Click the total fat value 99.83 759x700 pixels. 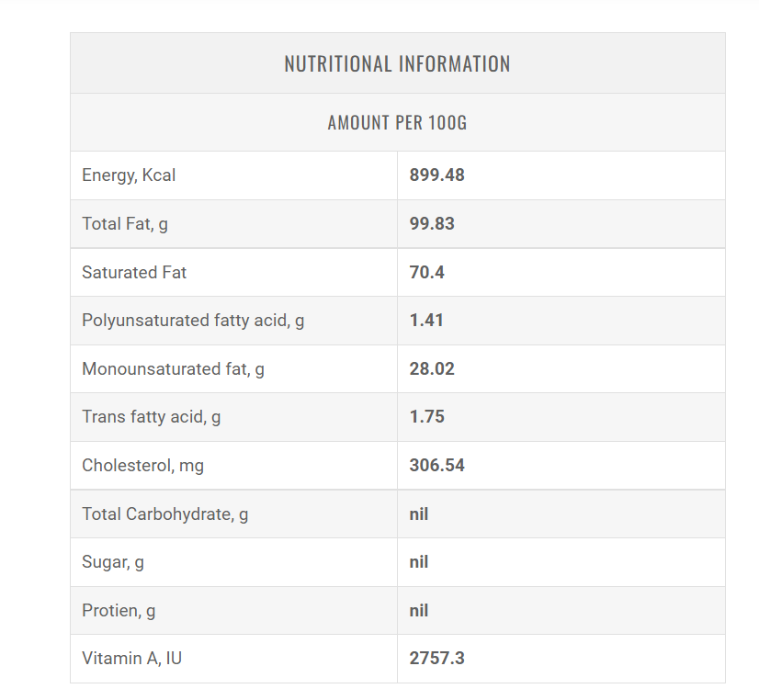(x=432, y=224)
